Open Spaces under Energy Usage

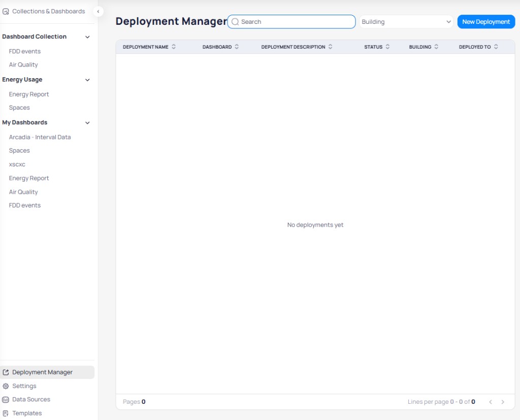19,108
